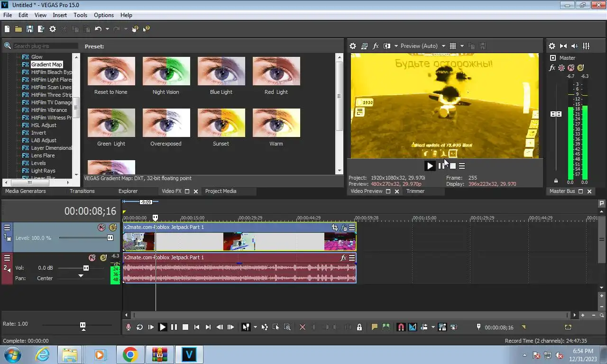Switch to the Transitions tab

(82, 191)
